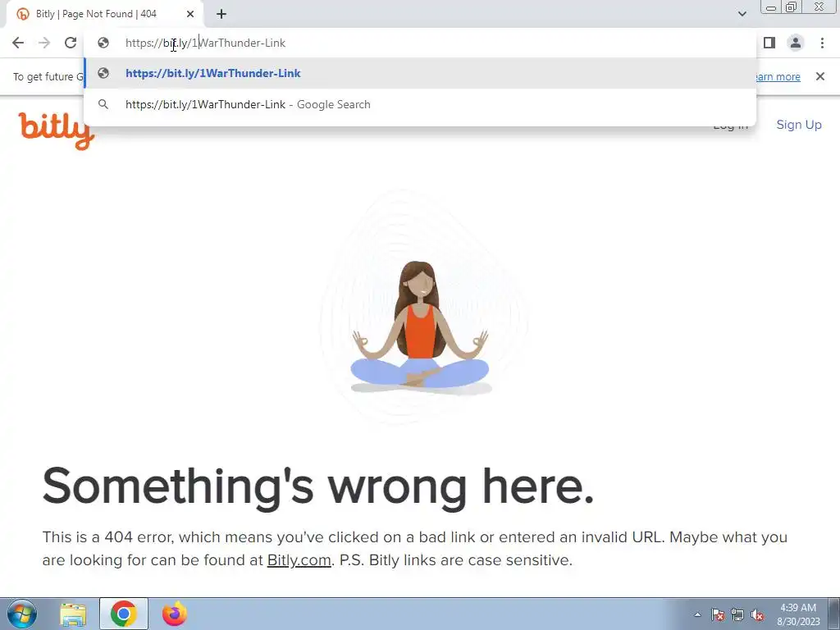Click the search magnifier icon in suggestions

pyautogui.click(x=103, y=104)
